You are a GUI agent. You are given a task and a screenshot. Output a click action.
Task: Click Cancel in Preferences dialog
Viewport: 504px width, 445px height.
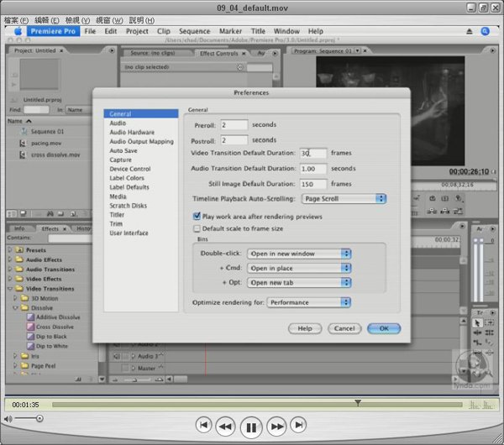pyautogui.click(x=344, y=328)
